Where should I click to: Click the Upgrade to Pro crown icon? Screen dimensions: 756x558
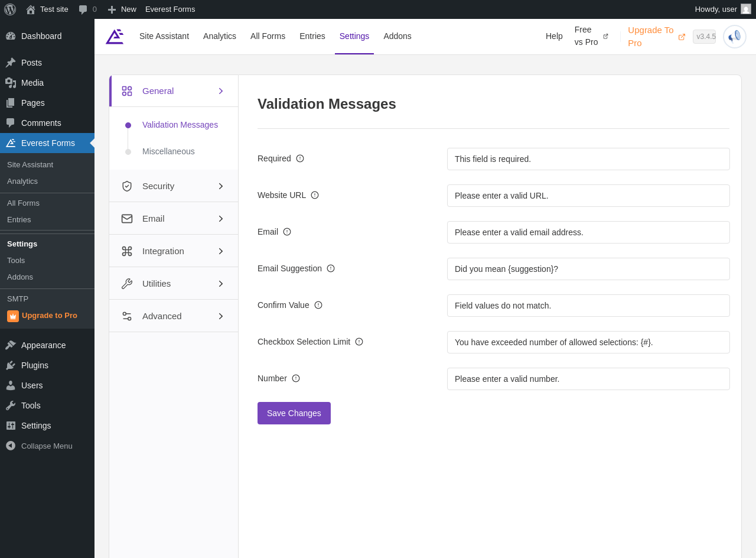[13, 316]
